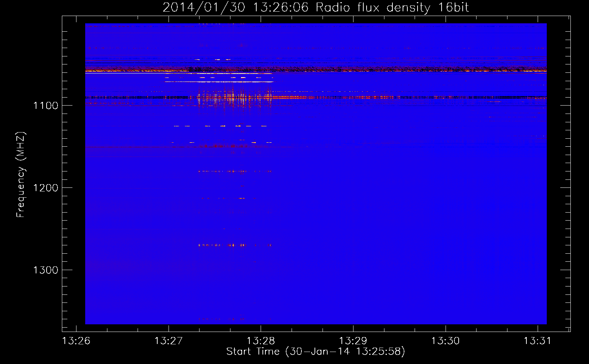Screen dimensions: 589x364
Task: Click the 13:31 time tick label
Action: pyautogui.click(x=538, y=341)
